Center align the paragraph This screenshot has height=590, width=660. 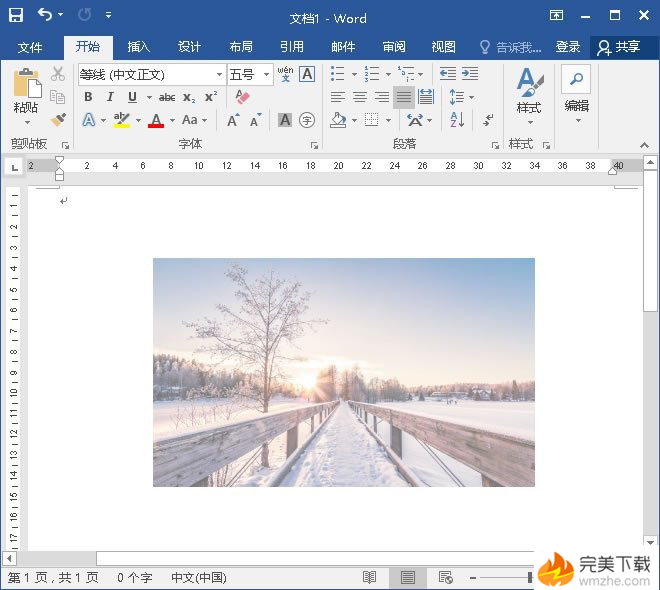[x=359, y=97]
